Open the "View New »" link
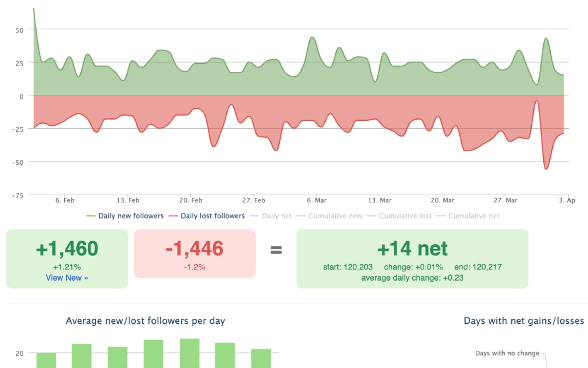Screen dimensions: 588x368 (x=67, y=277)
